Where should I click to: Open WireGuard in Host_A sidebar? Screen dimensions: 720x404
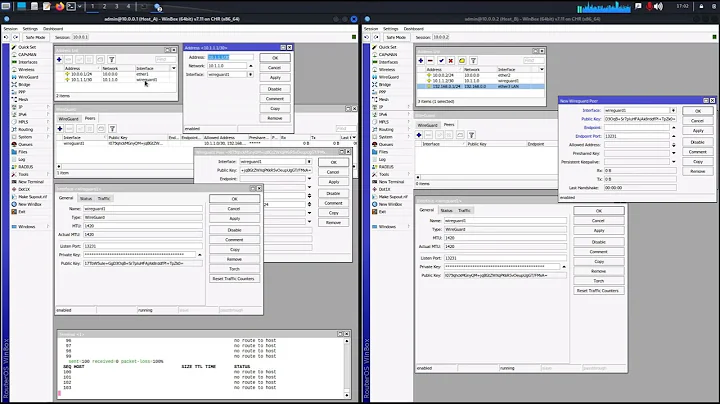pyautogui.click(x=28, y=77)
